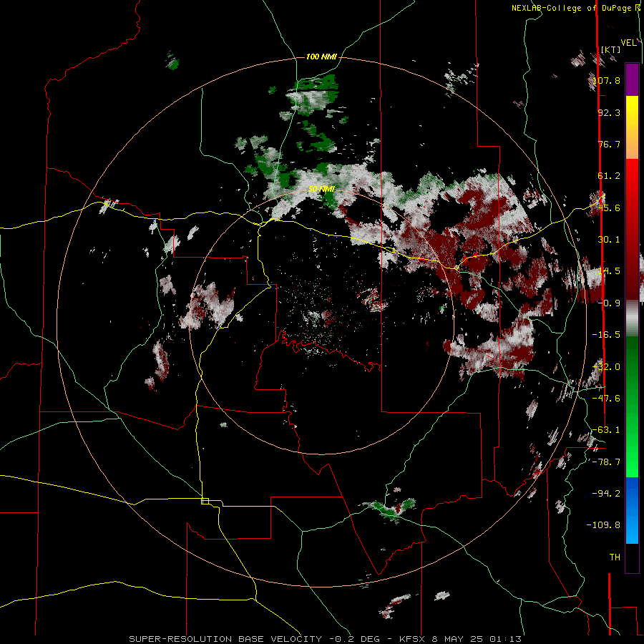Click the purple segment of velocity color bar

[x=632, y=79]
